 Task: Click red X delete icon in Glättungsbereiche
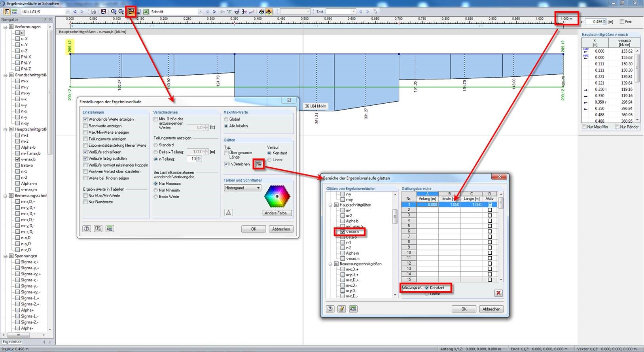click(x=498, y=293)
